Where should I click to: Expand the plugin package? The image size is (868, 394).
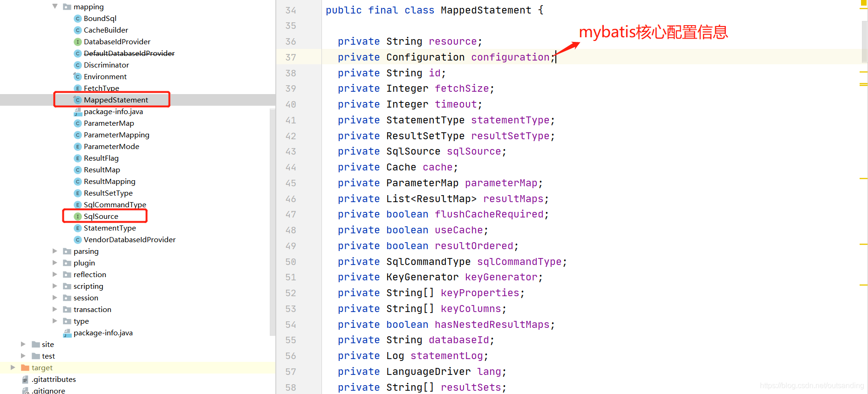tap(55, 263)
